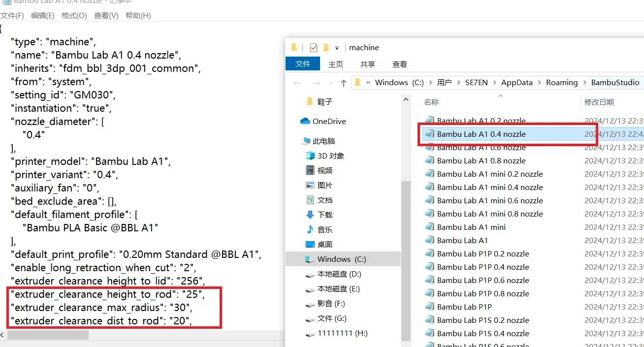Open the 桌面 folder in sidebar

319,244
